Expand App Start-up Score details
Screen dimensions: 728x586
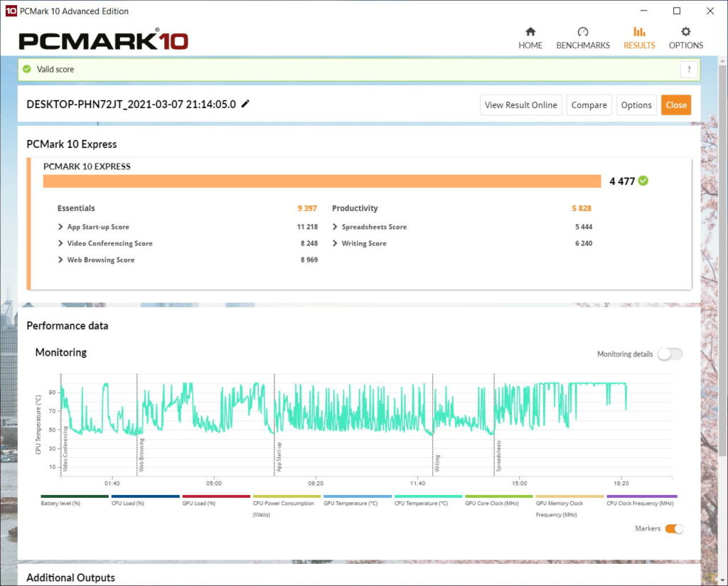pyautogui.click(x=60, y=227)
